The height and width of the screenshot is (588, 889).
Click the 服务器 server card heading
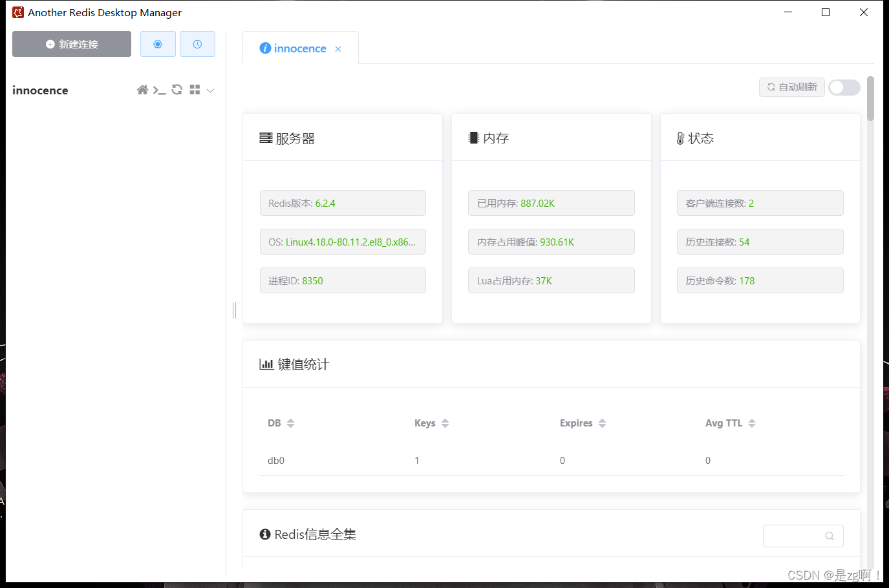[287, 138]
